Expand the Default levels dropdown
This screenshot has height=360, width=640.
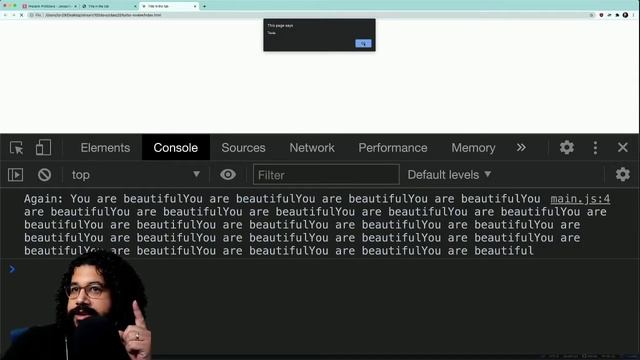(x=449, y=175)
